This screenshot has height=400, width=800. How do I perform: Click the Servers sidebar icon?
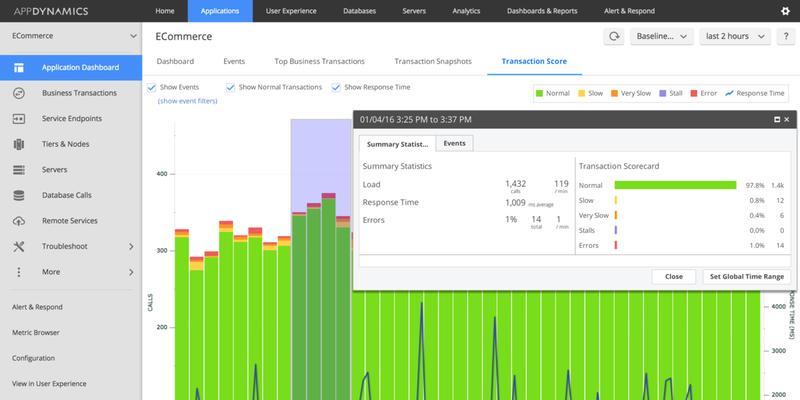(19, 169)
